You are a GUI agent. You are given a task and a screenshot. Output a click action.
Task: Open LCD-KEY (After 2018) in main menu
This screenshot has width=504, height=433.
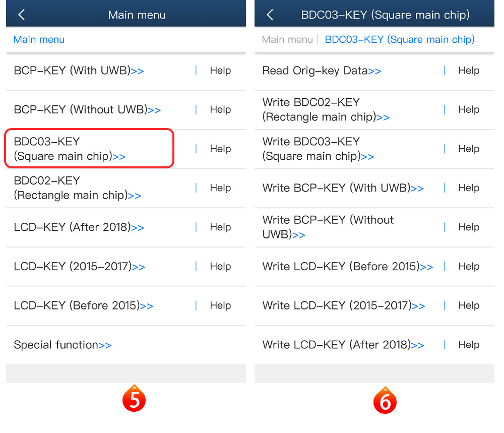click(x=79, y=227)
